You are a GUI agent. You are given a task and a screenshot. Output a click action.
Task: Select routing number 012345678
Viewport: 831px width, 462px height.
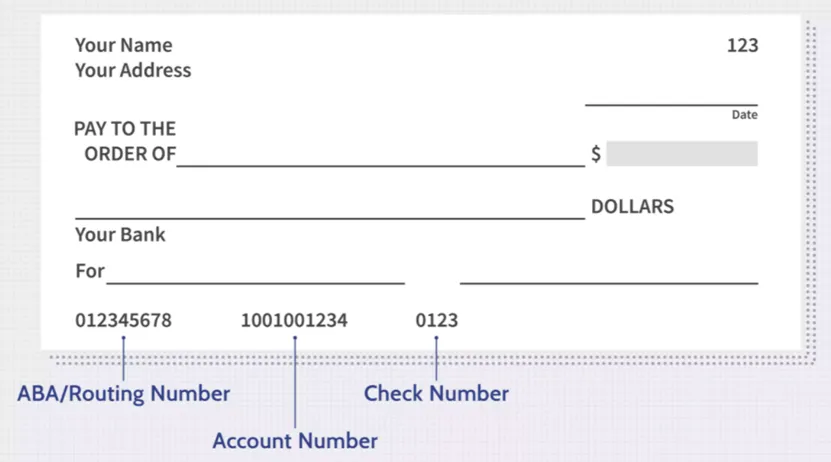click(x=123, y=321)
